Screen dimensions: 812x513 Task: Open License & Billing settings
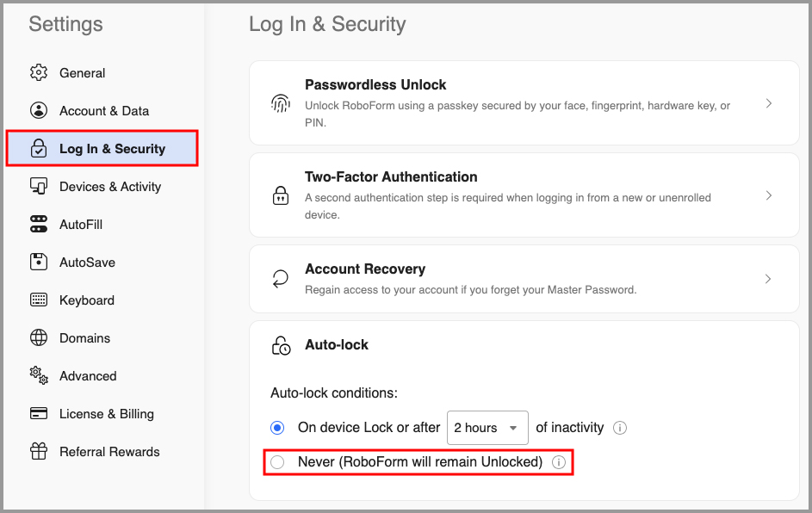(106, 414)
